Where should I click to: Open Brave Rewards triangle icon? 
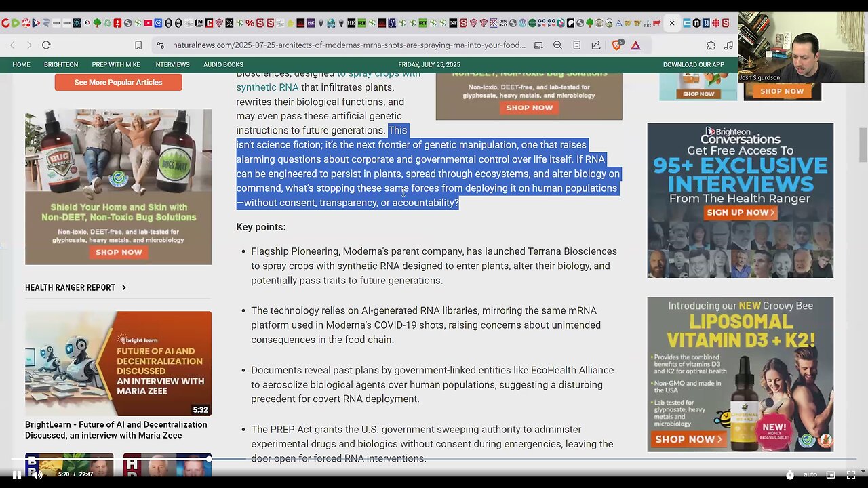point(635,45)
